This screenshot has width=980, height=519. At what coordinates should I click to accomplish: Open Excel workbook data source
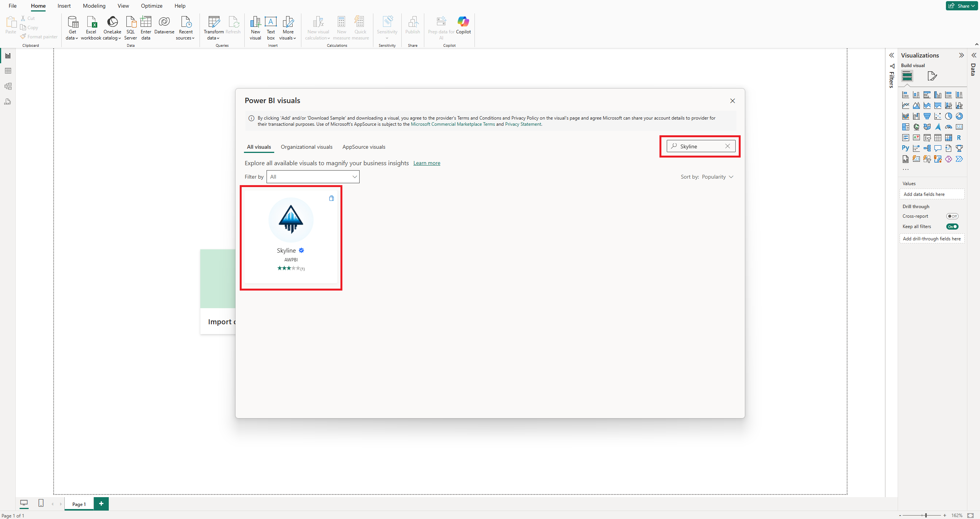91,28
